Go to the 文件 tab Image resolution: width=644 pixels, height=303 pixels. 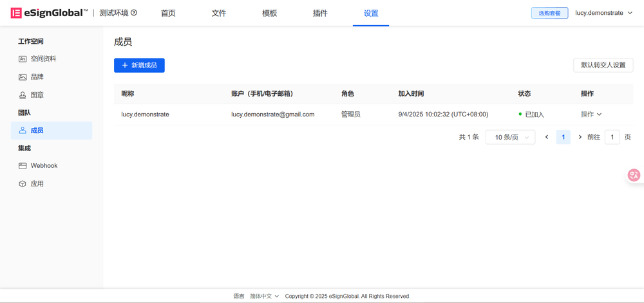219,13
